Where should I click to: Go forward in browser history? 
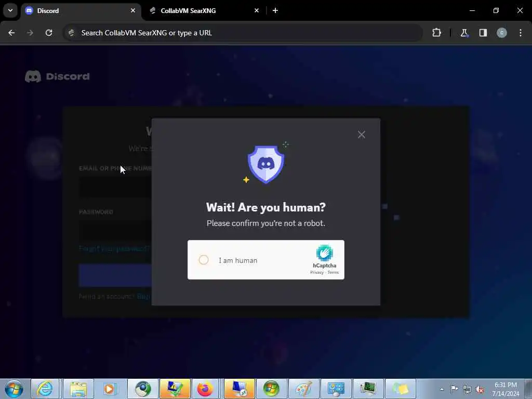(x=30, y=33)
